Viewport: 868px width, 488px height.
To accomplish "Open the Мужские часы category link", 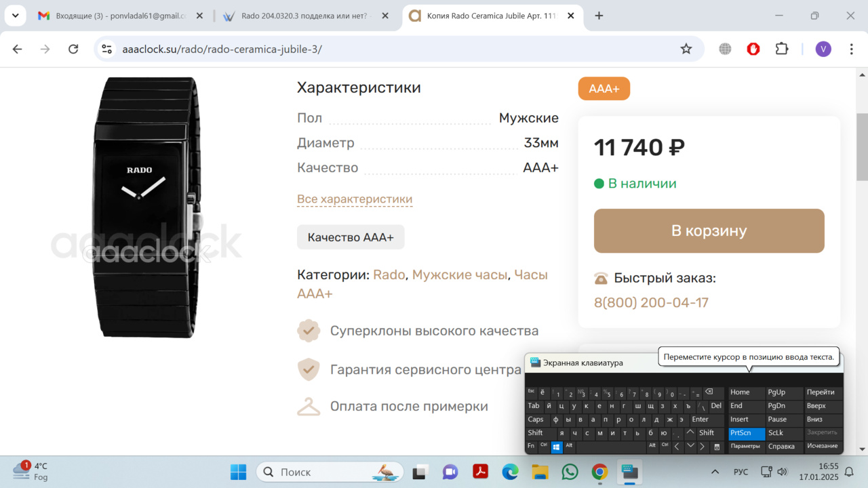I will coord(460,274).
